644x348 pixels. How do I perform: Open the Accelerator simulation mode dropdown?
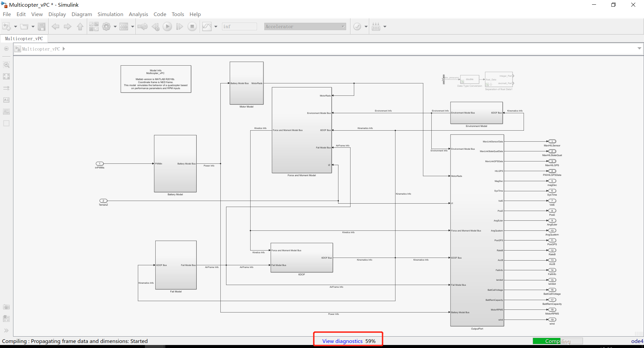click(305, 26)
